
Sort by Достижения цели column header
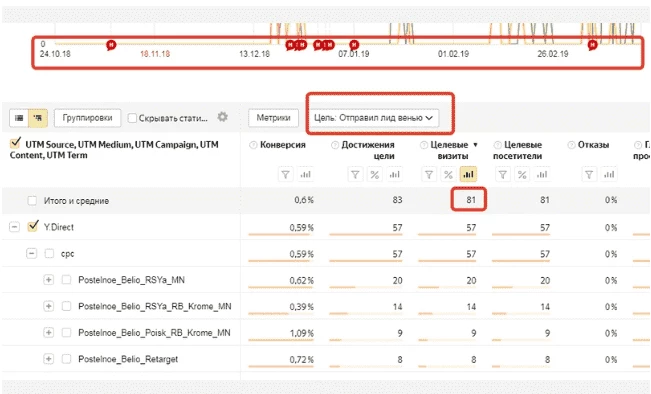coord(368,150)
